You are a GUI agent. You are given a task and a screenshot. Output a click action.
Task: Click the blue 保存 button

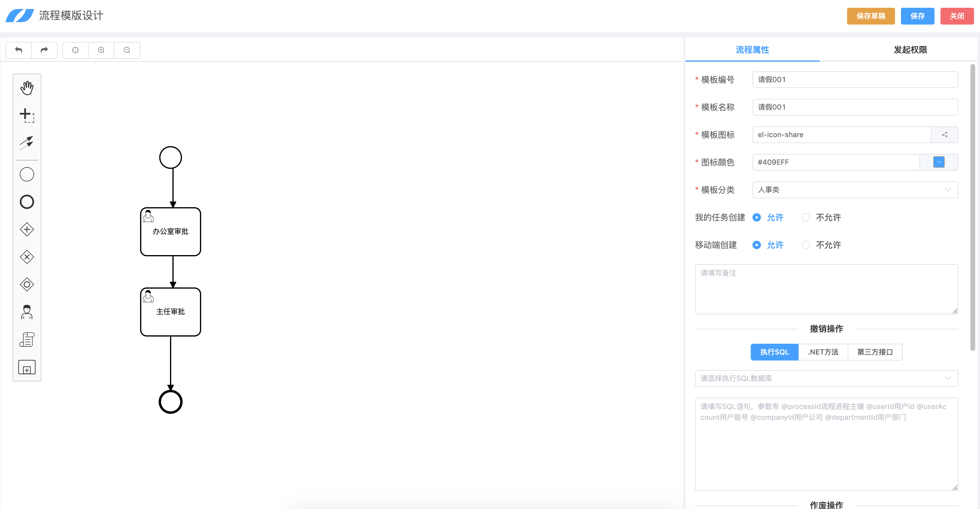coord(917,16)
